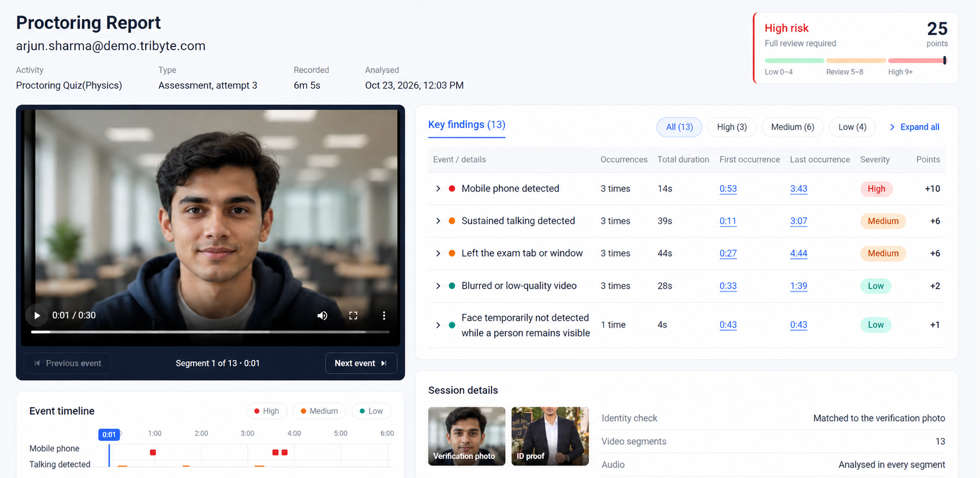
Task: Open the ID proof thumbnail
Action: (x=550, y=436)
